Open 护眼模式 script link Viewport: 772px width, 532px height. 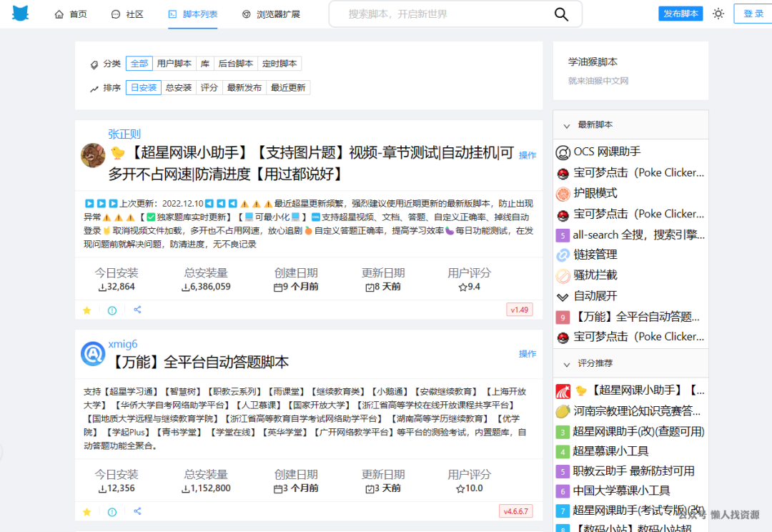pyautogui.click(x=595, y=193)
